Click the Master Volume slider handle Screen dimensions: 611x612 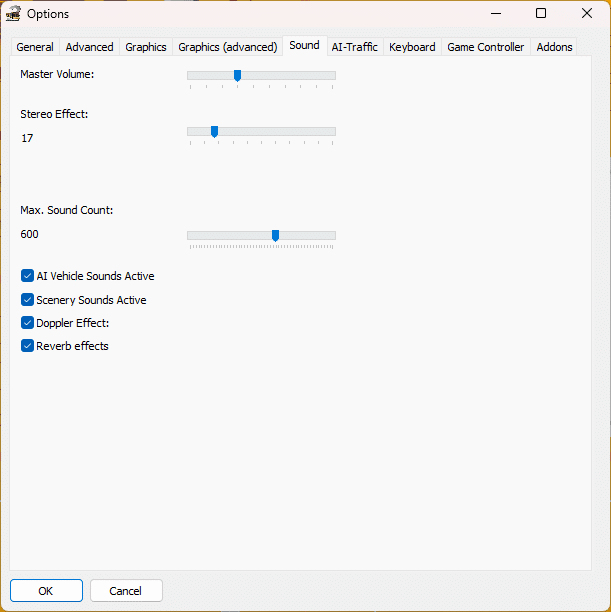pos(237,76)
